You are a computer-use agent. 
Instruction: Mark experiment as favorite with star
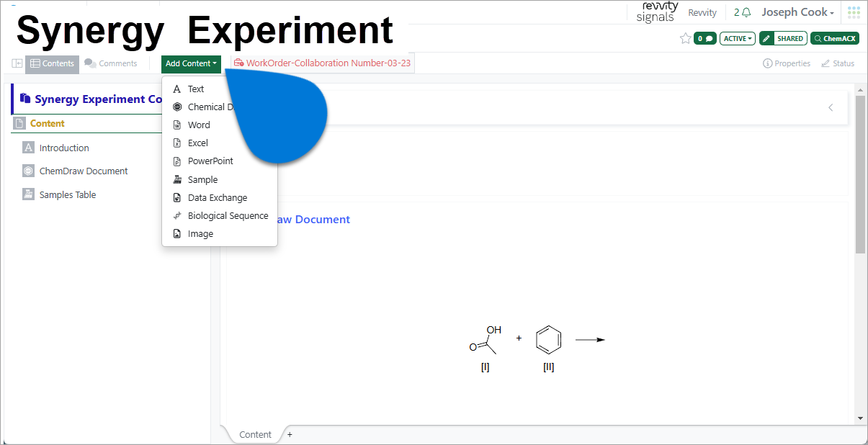pos(686,38)
